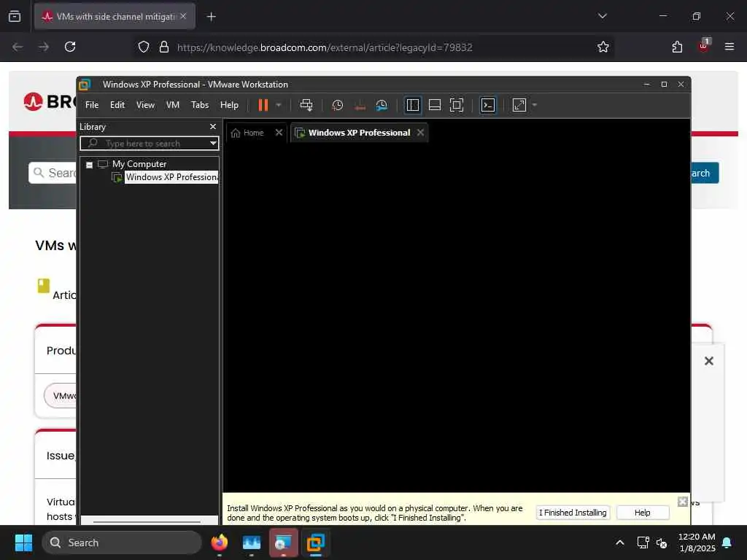The image size is (747, 560).
Task: Revert the VM to its previous snapshot
Action: click(360, 105)
